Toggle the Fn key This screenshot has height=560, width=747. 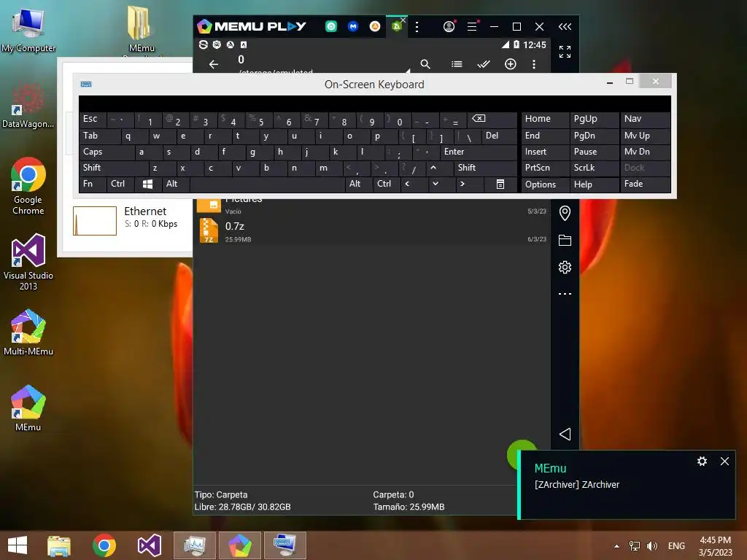coord(93,184)
